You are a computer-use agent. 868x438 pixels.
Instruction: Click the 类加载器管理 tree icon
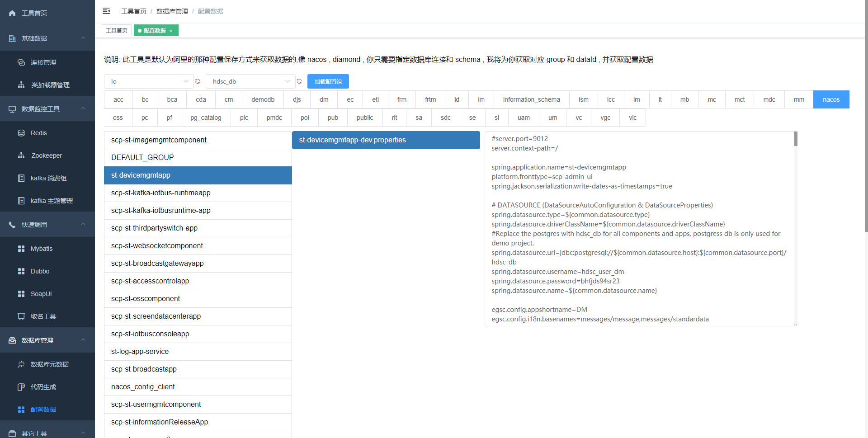point(21,85)
